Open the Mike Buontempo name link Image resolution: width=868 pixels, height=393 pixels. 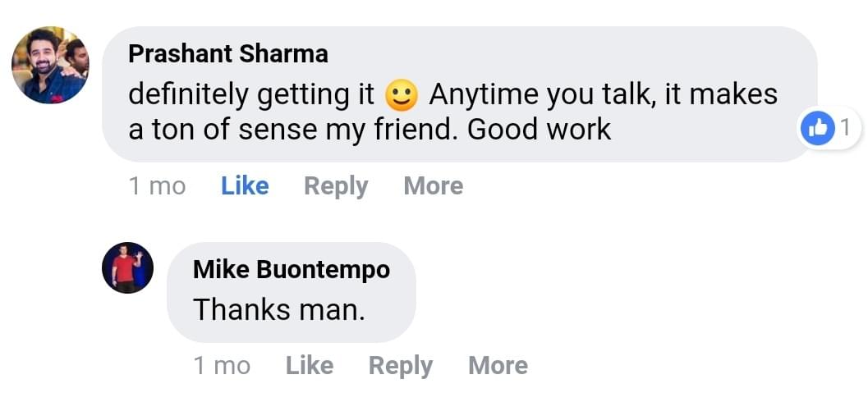(292, 269)
